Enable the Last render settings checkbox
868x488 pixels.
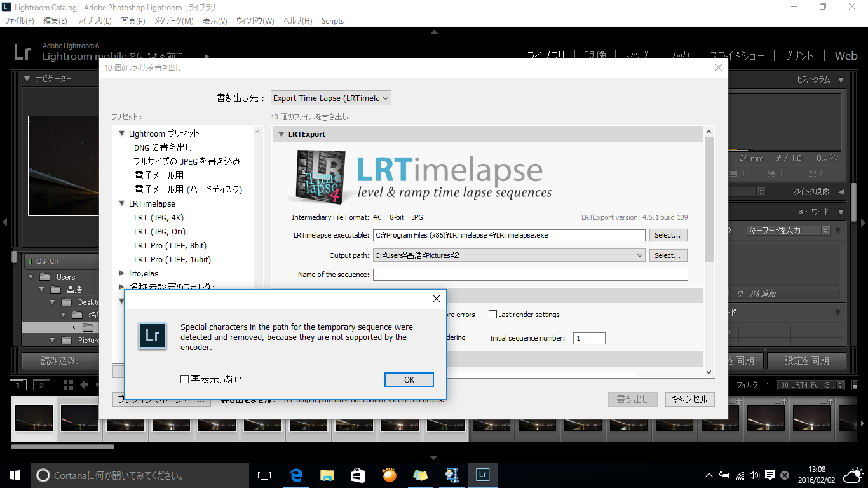click(492, 315)
